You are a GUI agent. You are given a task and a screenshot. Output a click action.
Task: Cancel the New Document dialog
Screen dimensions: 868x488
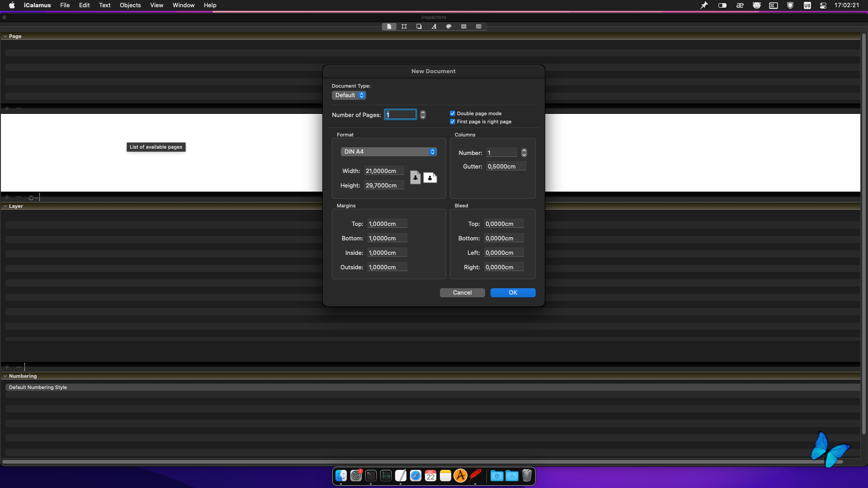click(x=462, y=293)
